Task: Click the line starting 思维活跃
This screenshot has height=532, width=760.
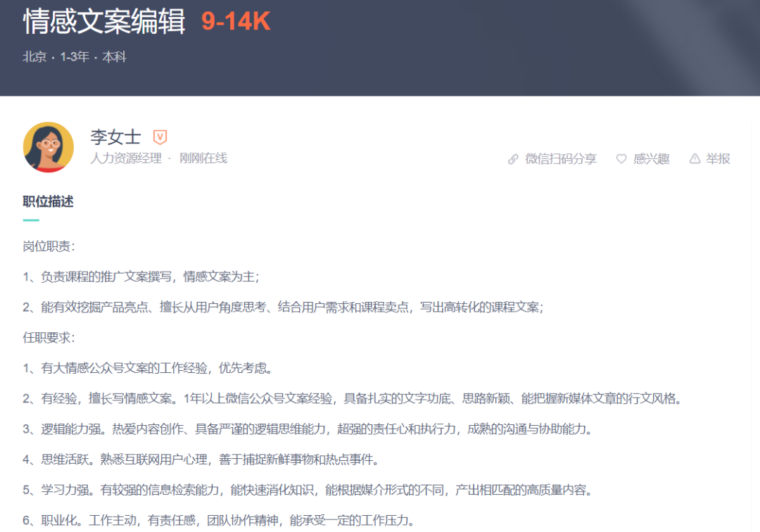Action: pos(201,460)
